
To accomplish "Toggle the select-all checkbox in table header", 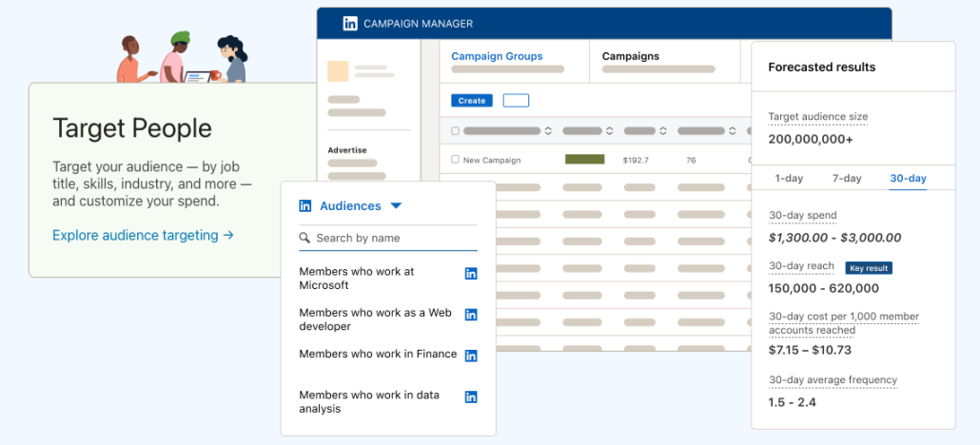I will click(x=455, y=131).
